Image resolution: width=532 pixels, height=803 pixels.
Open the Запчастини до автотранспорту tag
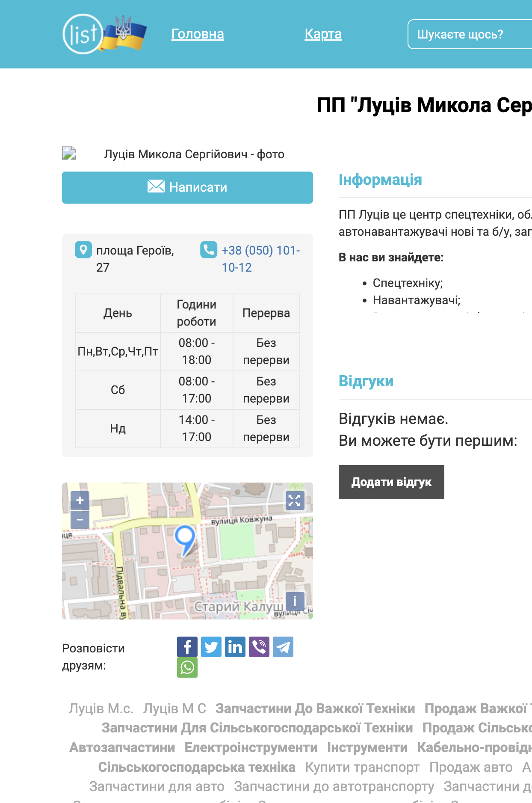334,786
